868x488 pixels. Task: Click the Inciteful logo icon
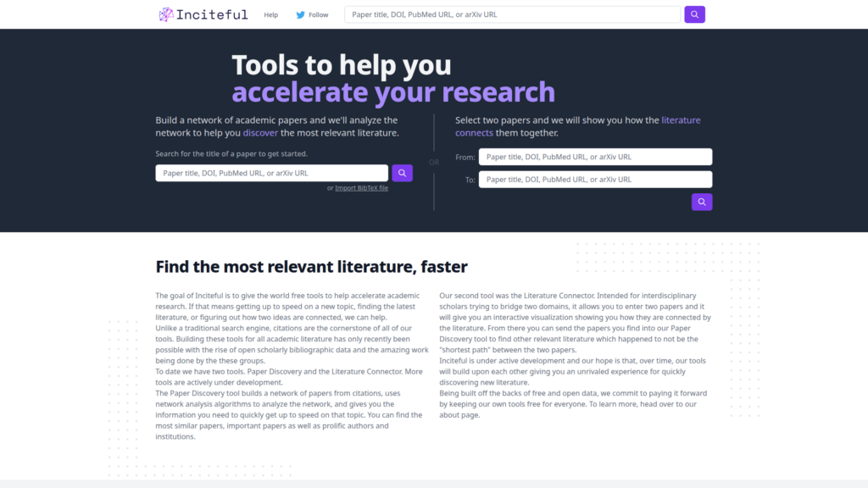[x=164, y=14]
